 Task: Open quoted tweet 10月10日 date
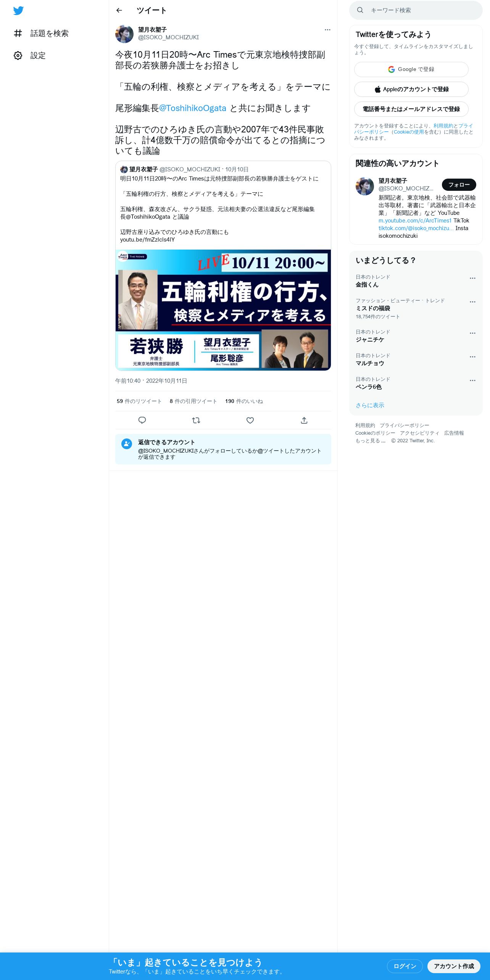237,169
